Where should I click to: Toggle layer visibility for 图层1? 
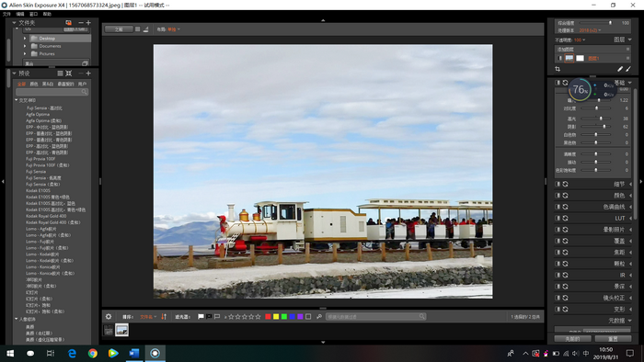tap(559, 58)
